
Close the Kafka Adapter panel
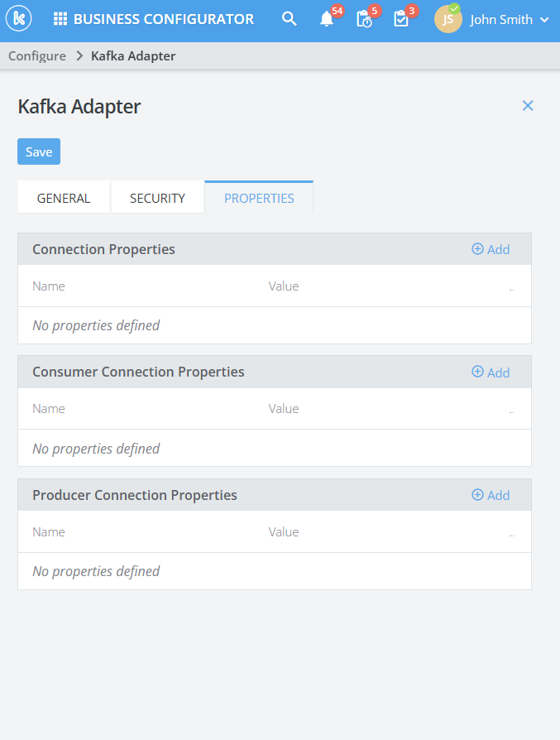528,105
